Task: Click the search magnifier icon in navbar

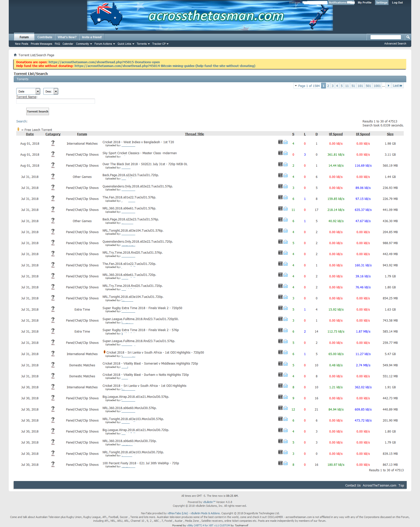Action: click(x=408, y=37)
